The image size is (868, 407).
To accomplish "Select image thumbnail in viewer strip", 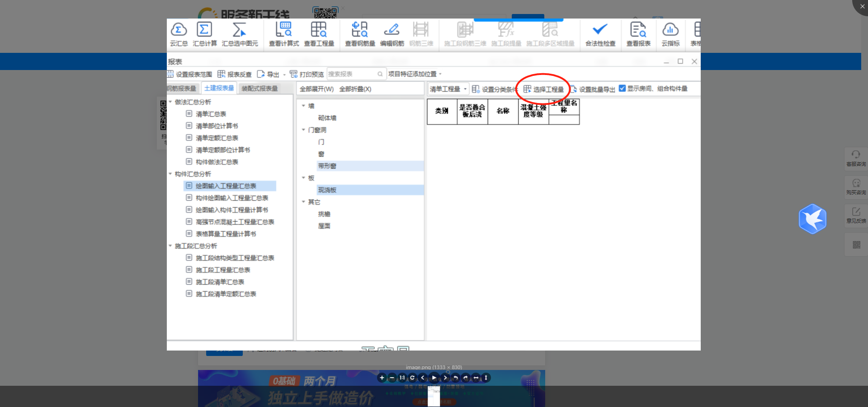I will tap(434, 396).
